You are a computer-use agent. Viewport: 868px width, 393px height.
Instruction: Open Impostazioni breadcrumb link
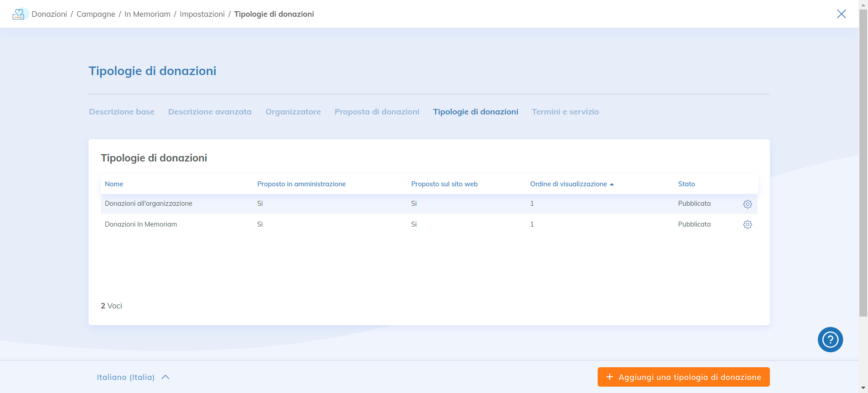(x=202, y=14)
